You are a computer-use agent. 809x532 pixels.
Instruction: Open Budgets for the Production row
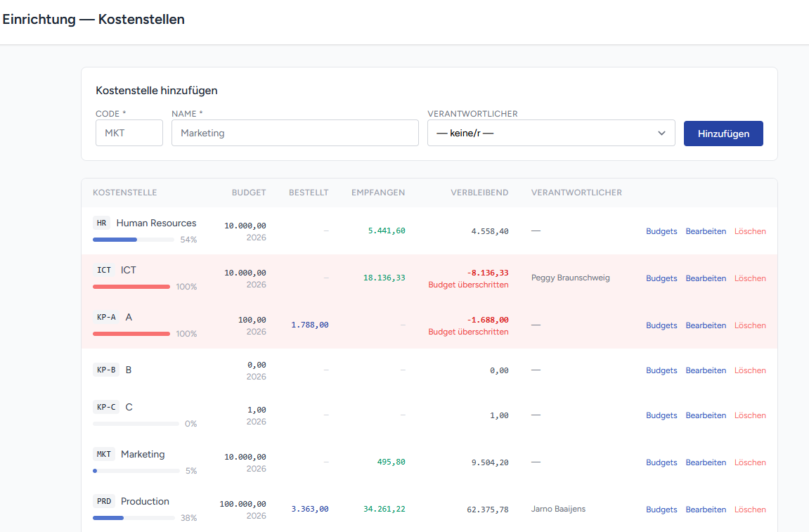pos(661,510)
